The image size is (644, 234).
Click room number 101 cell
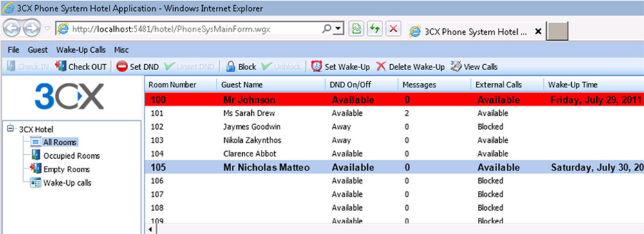tap(157, 113)
